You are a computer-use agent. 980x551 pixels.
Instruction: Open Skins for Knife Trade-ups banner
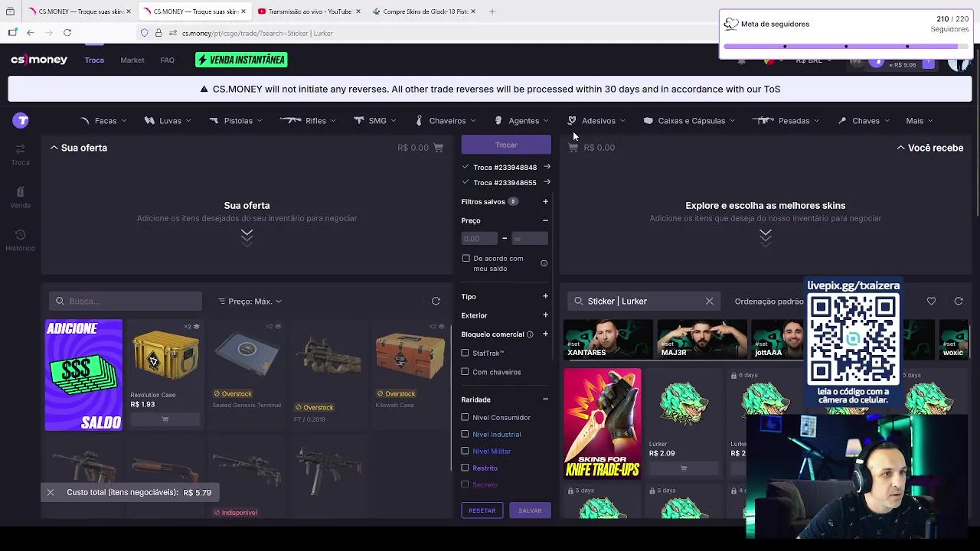[x=603, y=423]
